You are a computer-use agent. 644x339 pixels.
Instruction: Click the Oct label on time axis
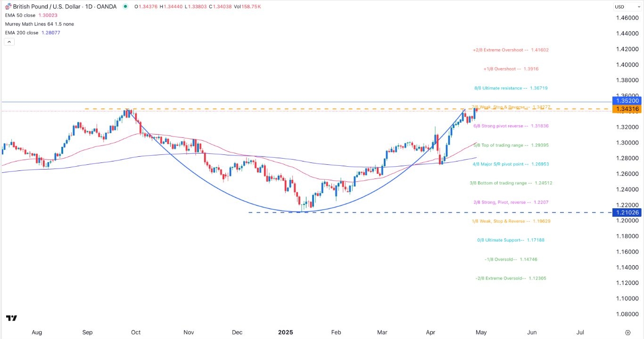pyautogui.click(x=136, y=332)
